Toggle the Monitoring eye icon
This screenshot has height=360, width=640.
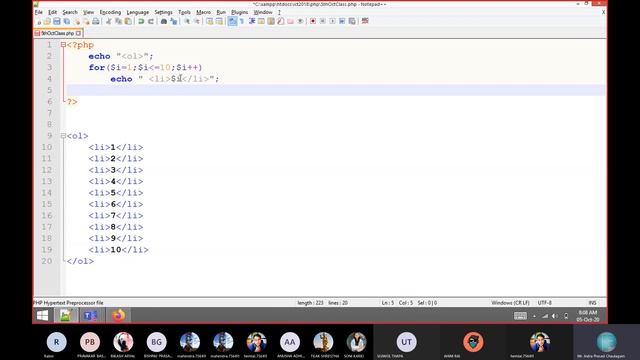coord(300,21)
